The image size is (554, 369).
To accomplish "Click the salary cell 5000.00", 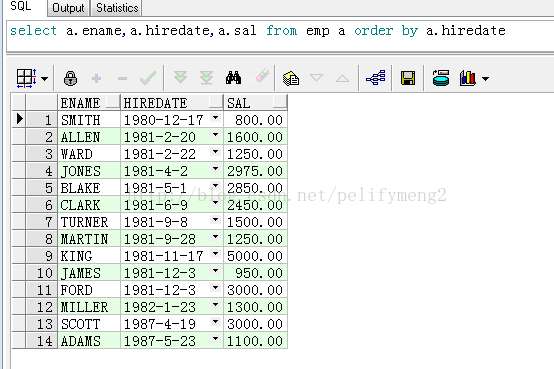I will (x=256, y=256).
